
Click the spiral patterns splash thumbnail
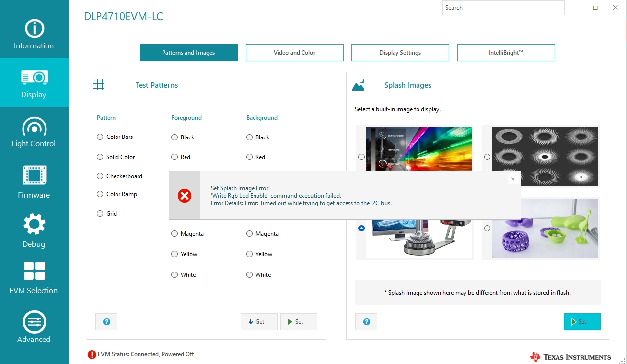(545, 157)
